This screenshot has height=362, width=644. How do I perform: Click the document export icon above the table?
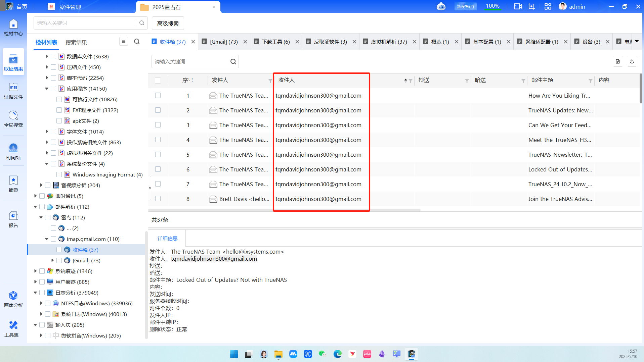click(618, 61)
